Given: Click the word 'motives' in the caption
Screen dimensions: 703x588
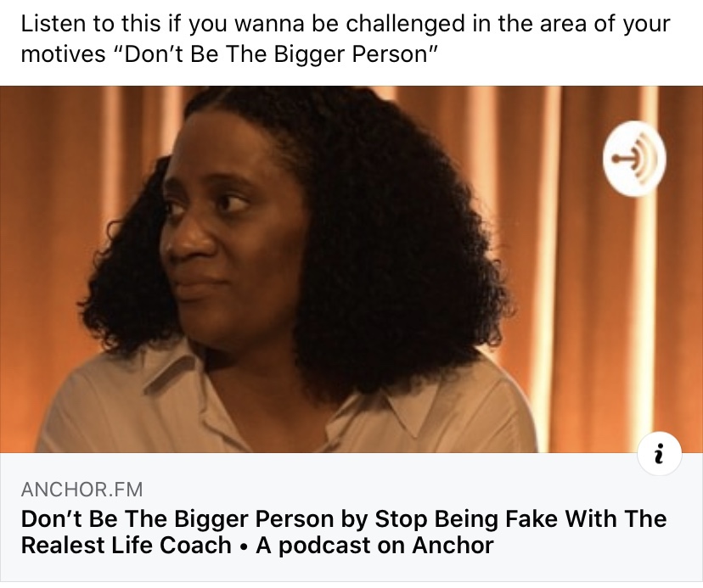Looking at the screenshot, I should [63, 54].
